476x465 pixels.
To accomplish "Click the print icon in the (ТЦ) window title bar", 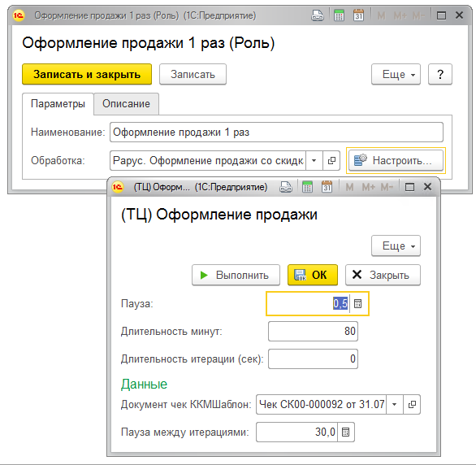I will 286,187.
